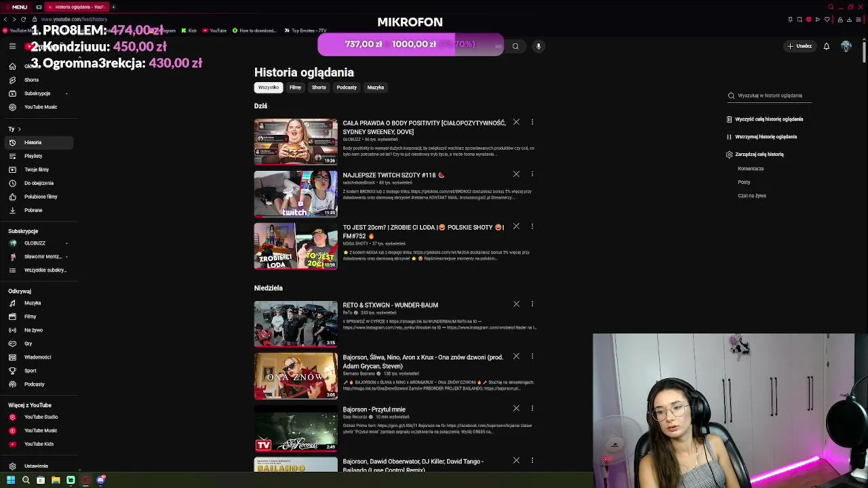Screen dimensions: 868x488
Task: Select the Filmy filter chip
Action: [x=295, y=87]
